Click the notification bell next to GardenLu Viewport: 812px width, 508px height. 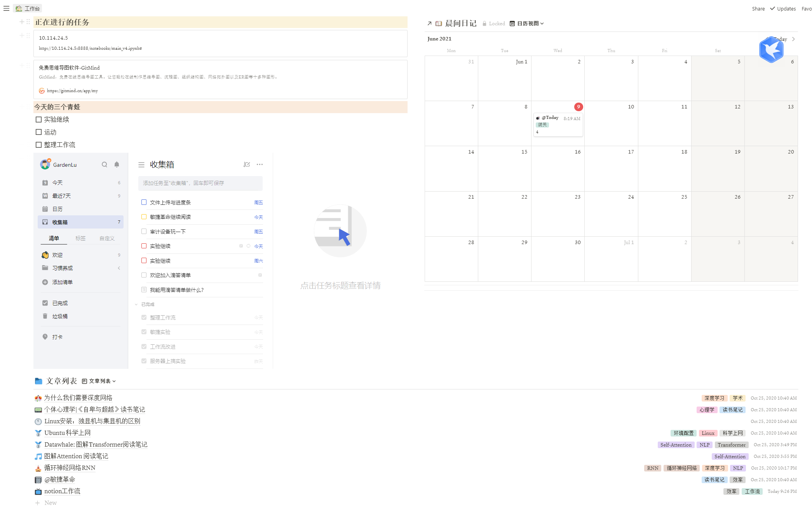coord(117,164)
